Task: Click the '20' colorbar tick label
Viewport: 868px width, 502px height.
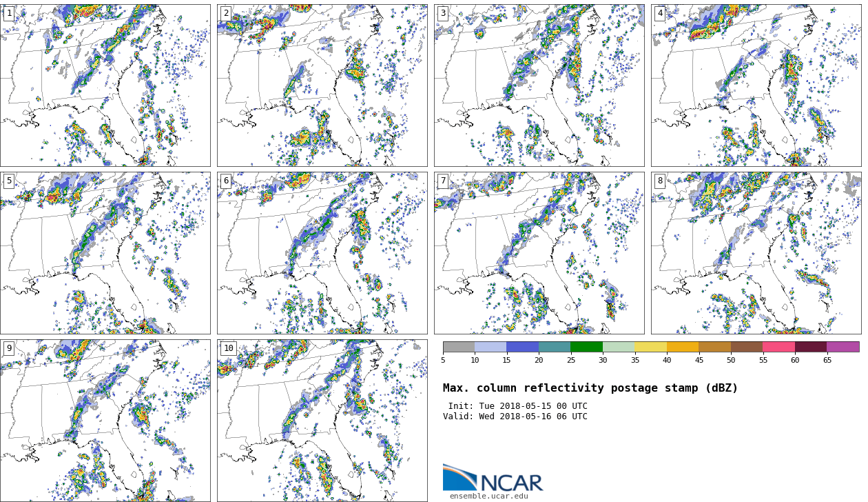Action: (539, 360)
